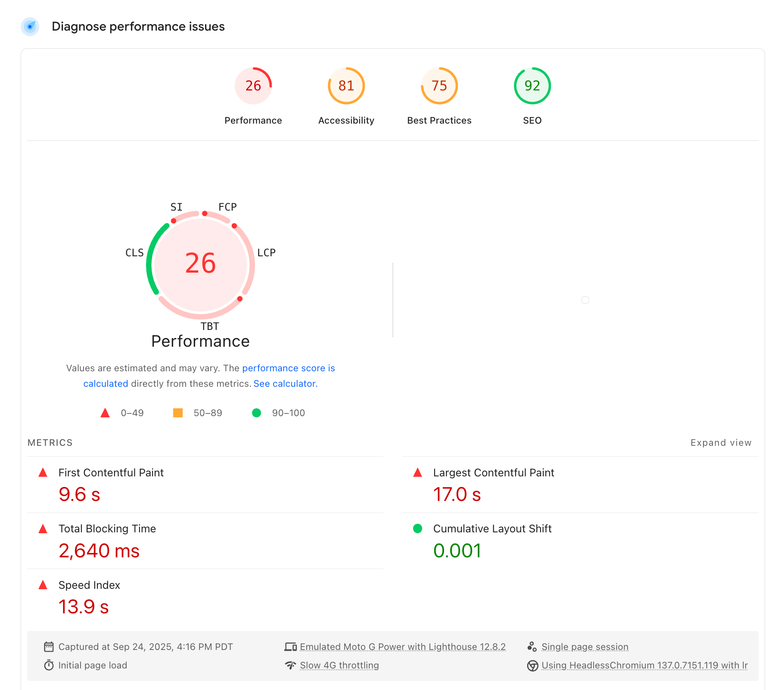
Task: Toggle the small checkbox in the empty panel
Action: click(x=585, y=300)
